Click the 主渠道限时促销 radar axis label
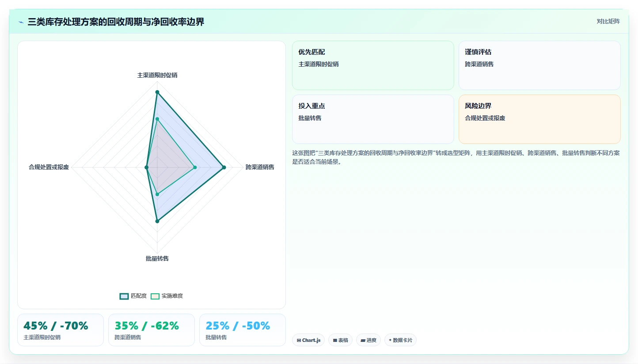 pyautogui.click(x=157, y=75)
